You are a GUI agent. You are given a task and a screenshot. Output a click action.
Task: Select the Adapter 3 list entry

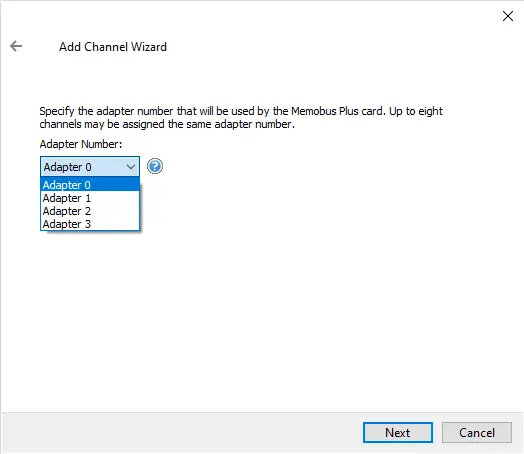[x=90, y=224]
